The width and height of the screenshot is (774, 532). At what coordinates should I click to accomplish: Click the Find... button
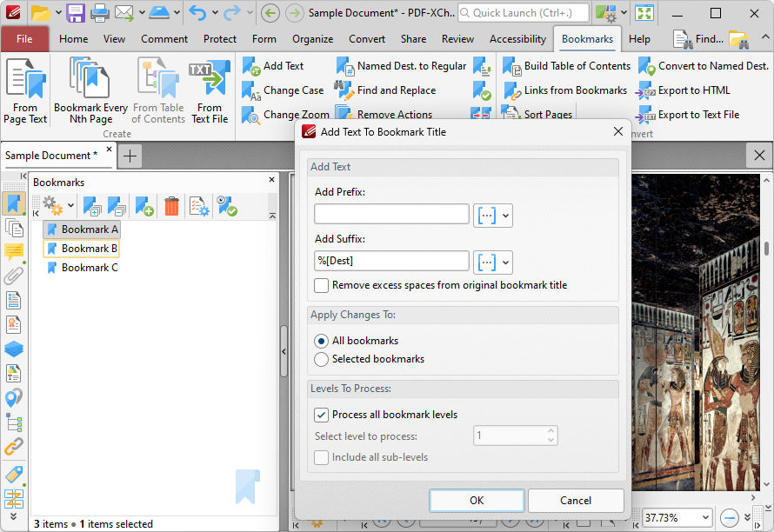click(x=698, y=39)
